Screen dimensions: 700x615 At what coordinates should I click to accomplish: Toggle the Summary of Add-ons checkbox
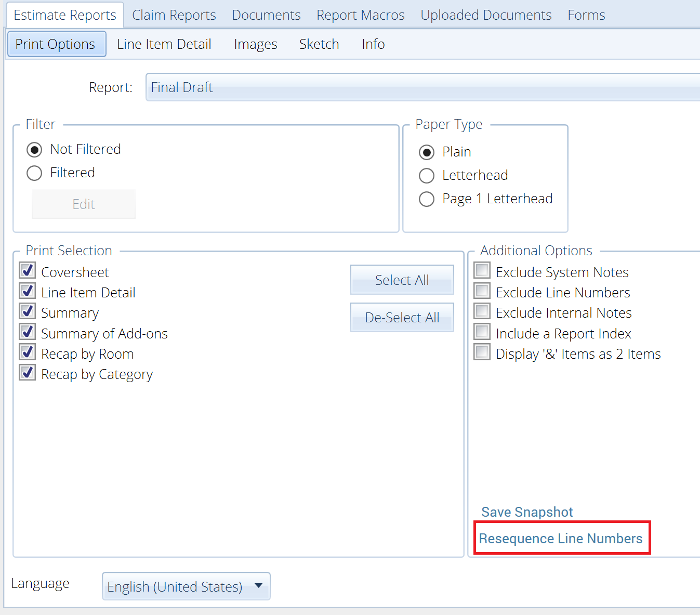(28, 332)
